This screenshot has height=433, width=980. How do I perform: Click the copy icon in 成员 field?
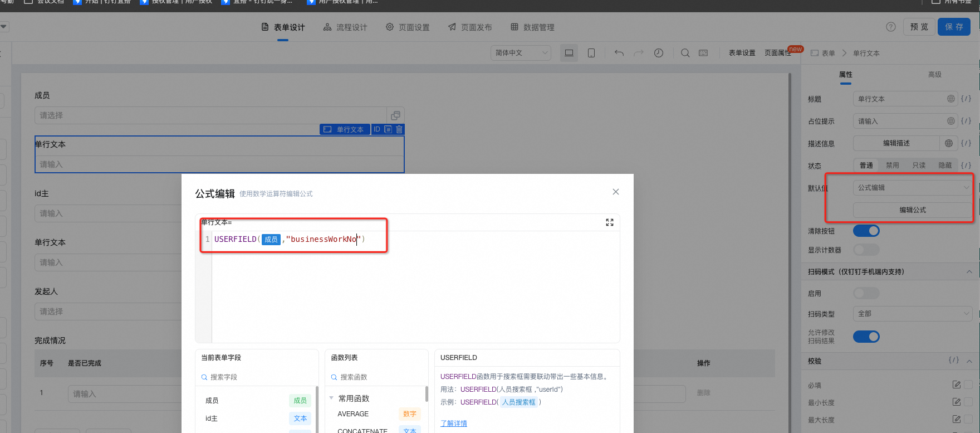[395, 115]
